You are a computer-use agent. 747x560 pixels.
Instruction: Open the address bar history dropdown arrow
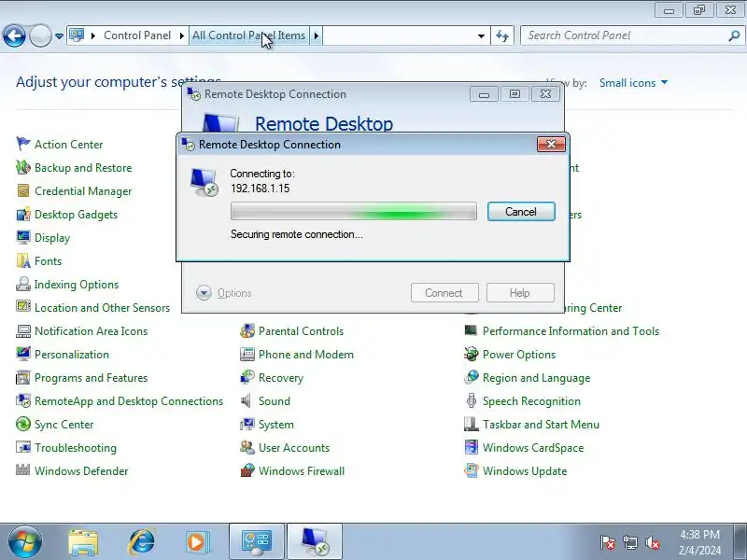coord(481,35)
